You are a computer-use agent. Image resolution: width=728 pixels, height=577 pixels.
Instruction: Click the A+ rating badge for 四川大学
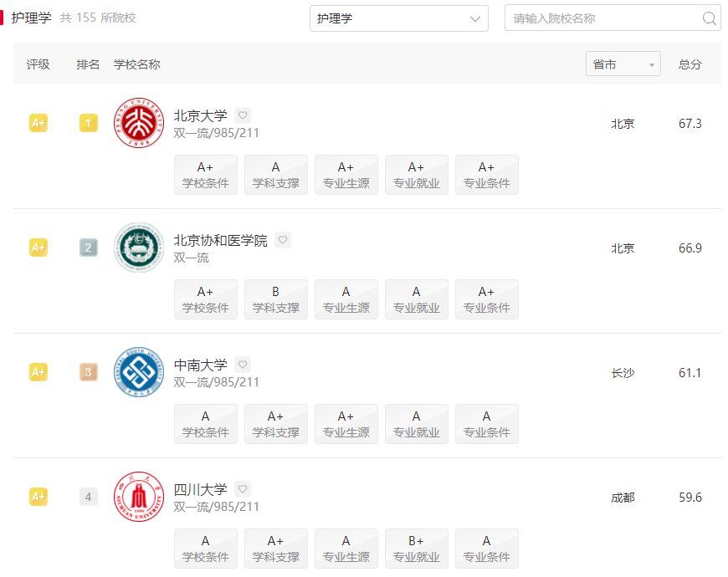pos(38,497)
